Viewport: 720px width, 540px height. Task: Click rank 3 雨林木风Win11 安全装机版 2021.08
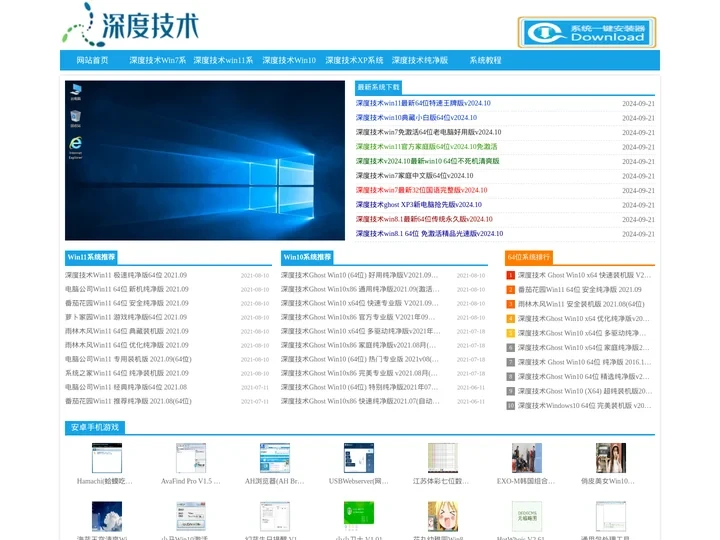pyautogui.click(x=581, y=304)
